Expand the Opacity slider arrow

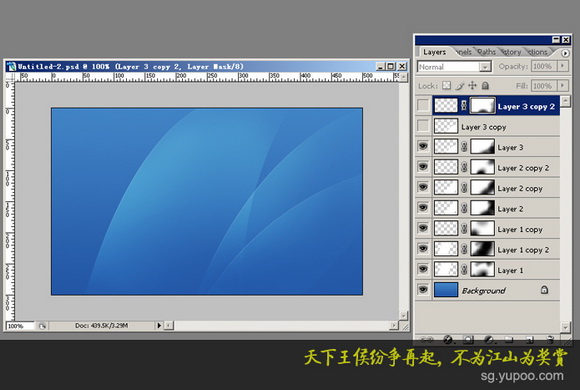563,66
